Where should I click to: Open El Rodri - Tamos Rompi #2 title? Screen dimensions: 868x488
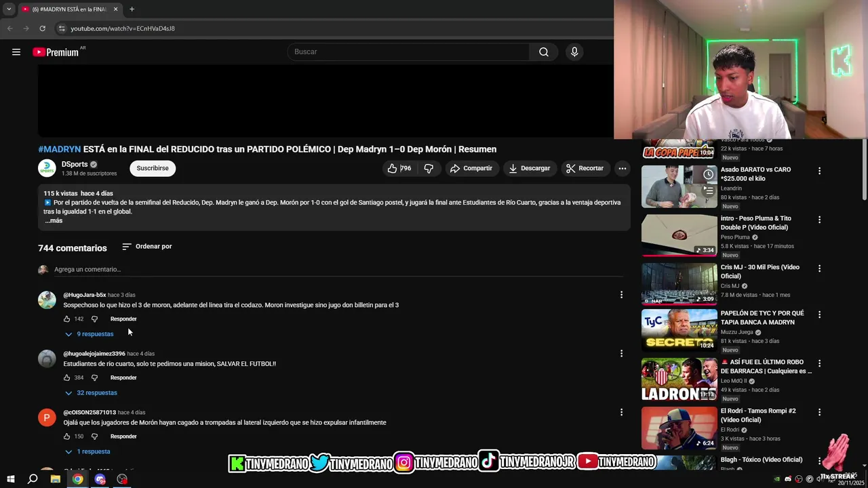click(758, 415)
